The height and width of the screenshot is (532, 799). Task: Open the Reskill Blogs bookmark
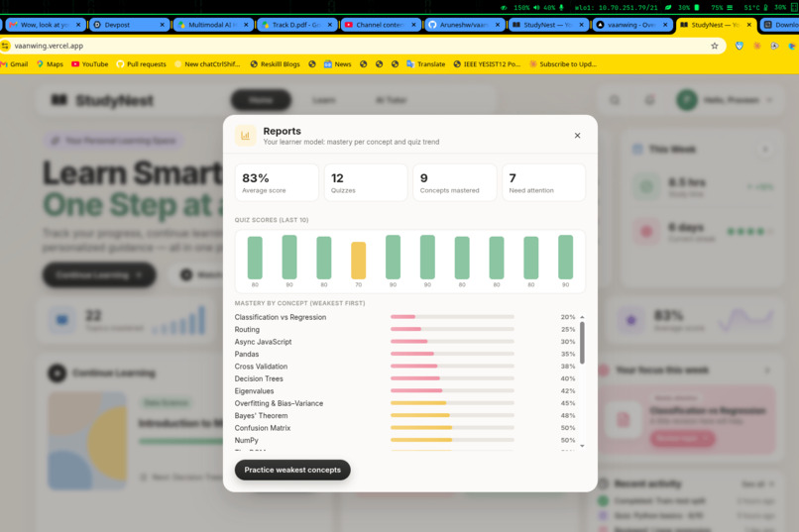[x=276, y=64]
